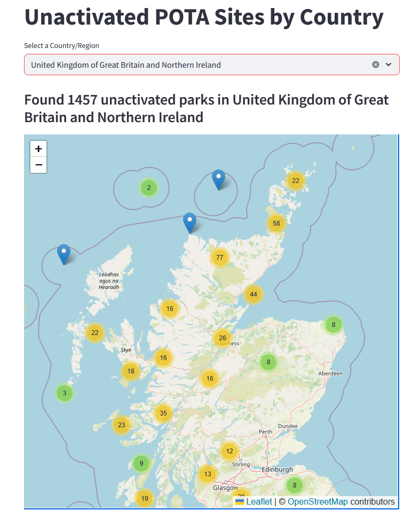Clear the selected country
The width and height of the screenshot is (420, 519).
[376, 65]
